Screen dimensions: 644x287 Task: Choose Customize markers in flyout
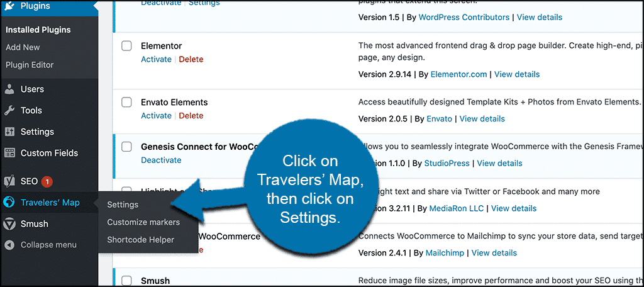tap(143, 222)
